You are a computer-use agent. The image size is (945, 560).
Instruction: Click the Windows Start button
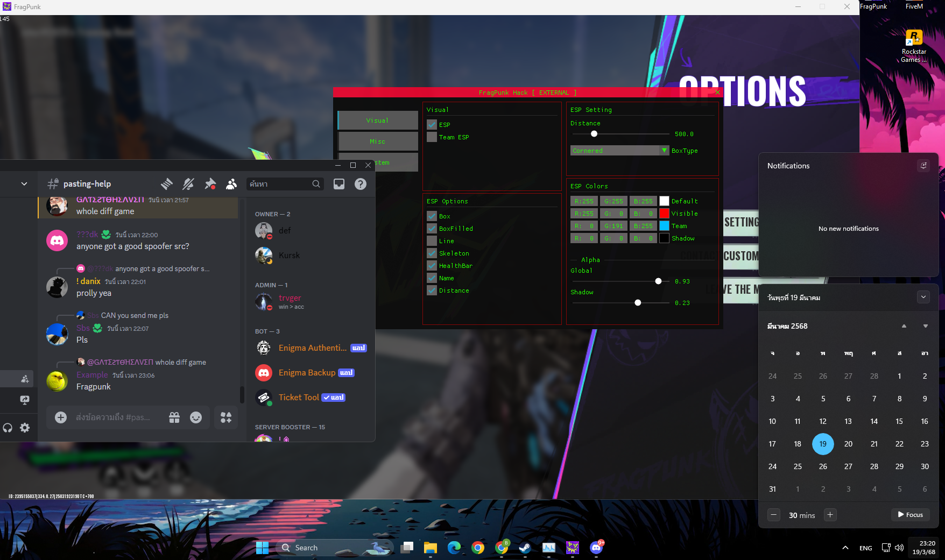(x=262, y=548)
